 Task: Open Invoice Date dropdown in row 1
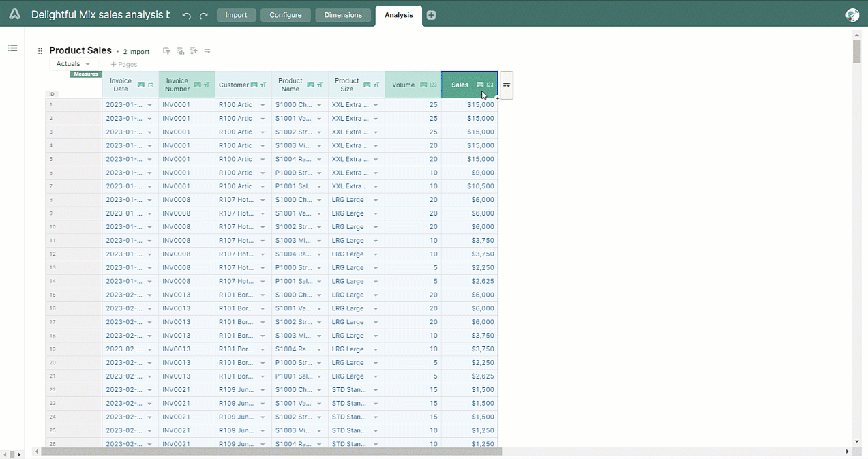click(x=149, y=105)
